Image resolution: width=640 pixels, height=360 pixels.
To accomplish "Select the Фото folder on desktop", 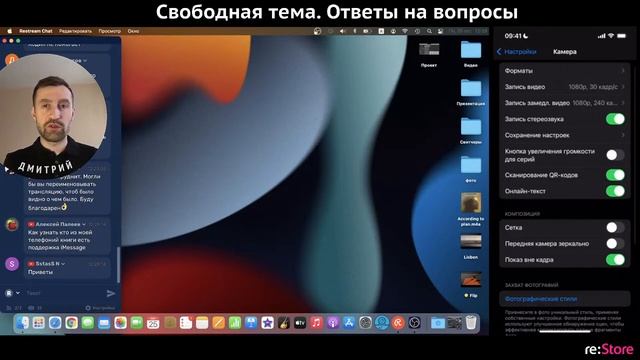I will 471,165.
